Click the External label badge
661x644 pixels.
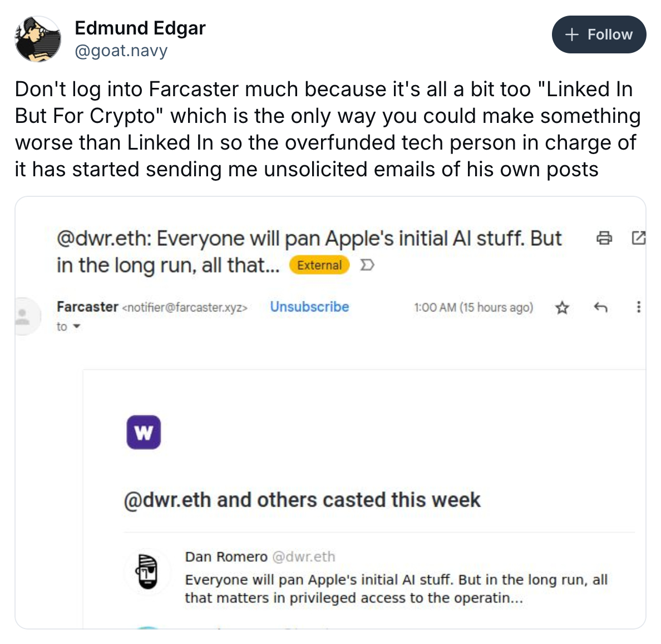319,265
